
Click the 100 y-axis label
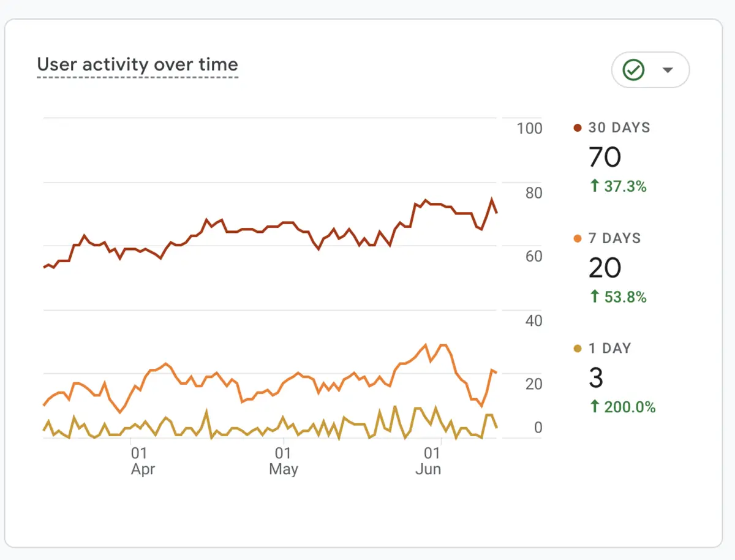(529, 129)
